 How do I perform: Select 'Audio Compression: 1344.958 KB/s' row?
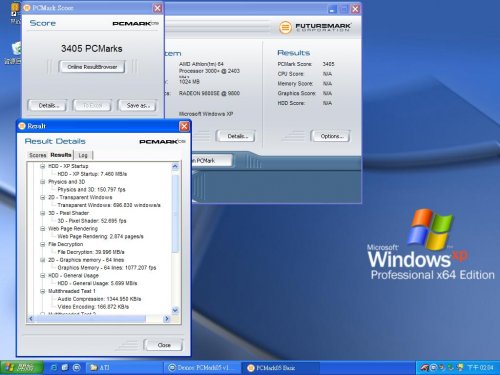click(x=99, y=299)
